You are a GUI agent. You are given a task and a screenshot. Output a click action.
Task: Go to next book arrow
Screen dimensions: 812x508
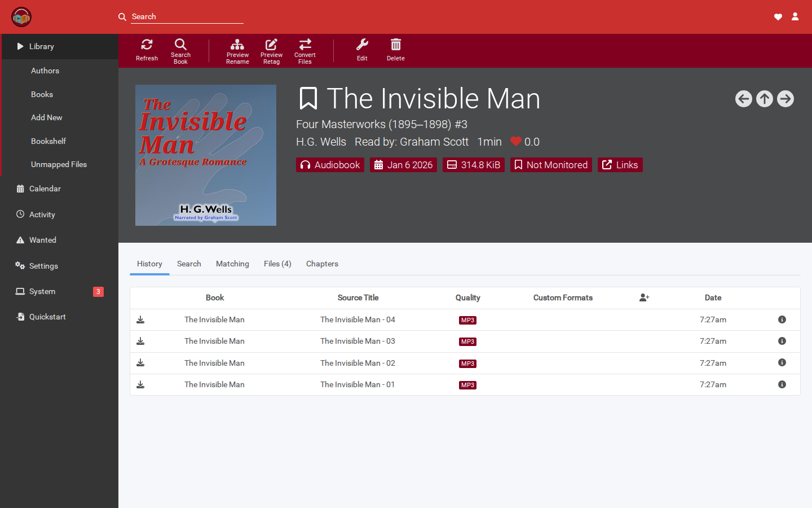(x=785, y=99)
